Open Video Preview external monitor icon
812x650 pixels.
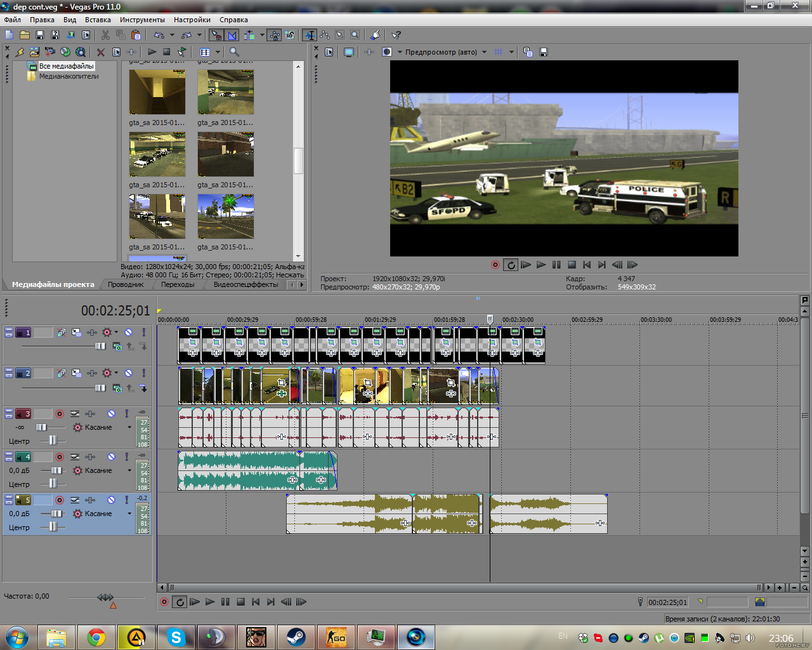pyautogui.click(x=349, y=52)
